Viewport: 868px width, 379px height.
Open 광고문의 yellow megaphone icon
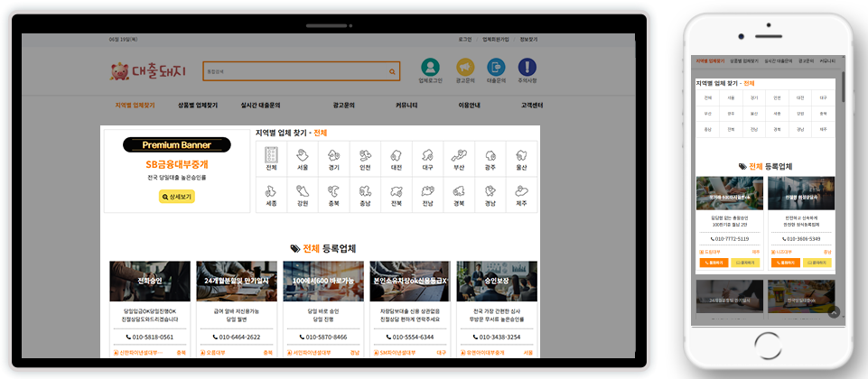pyautogui.click(x=464, y=68)
